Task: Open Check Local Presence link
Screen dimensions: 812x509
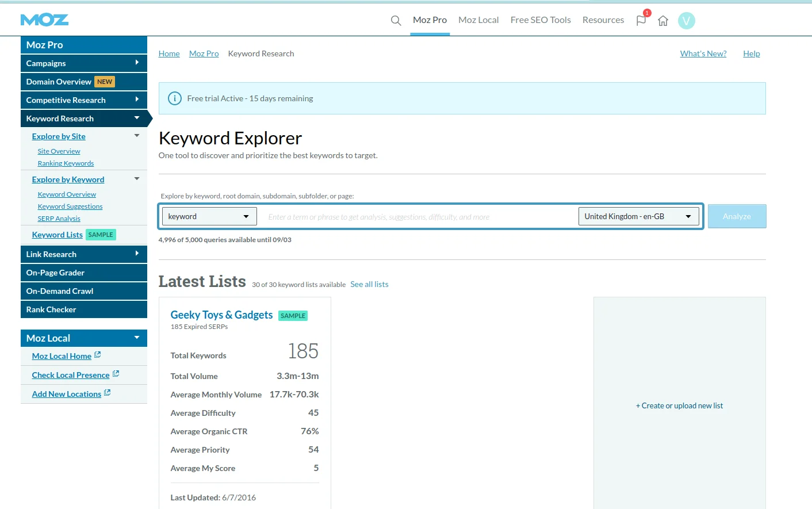Action: (x=71, y=375)
